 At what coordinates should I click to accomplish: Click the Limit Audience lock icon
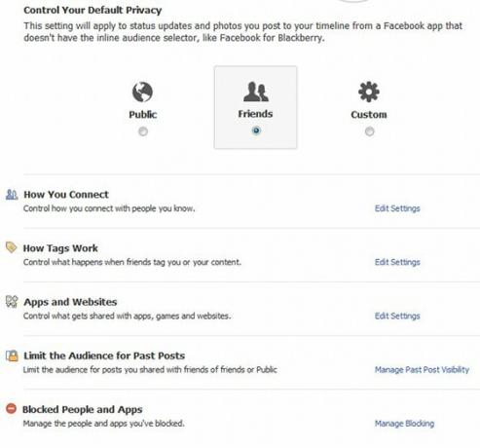tap(12, 355)
